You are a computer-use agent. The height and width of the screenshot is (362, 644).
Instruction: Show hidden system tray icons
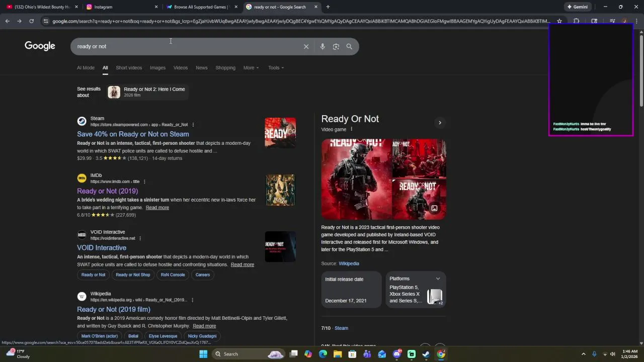(x=583, y=354)
